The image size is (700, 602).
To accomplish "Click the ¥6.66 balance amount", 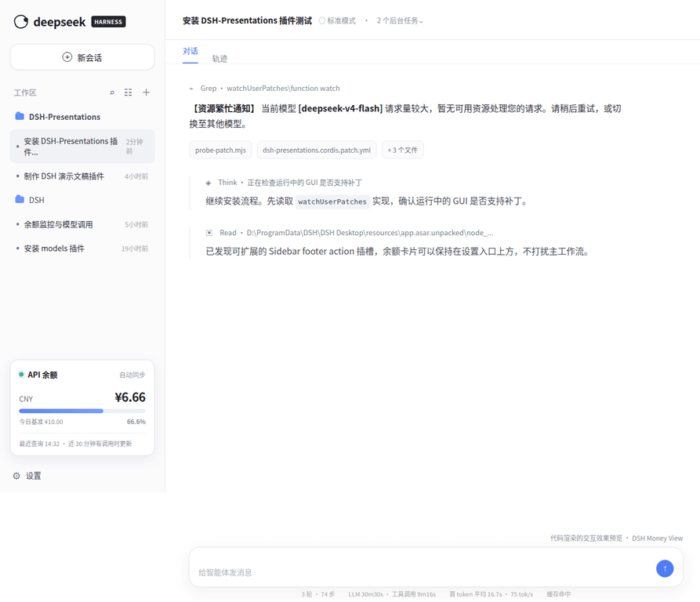I will pos(130,397).
